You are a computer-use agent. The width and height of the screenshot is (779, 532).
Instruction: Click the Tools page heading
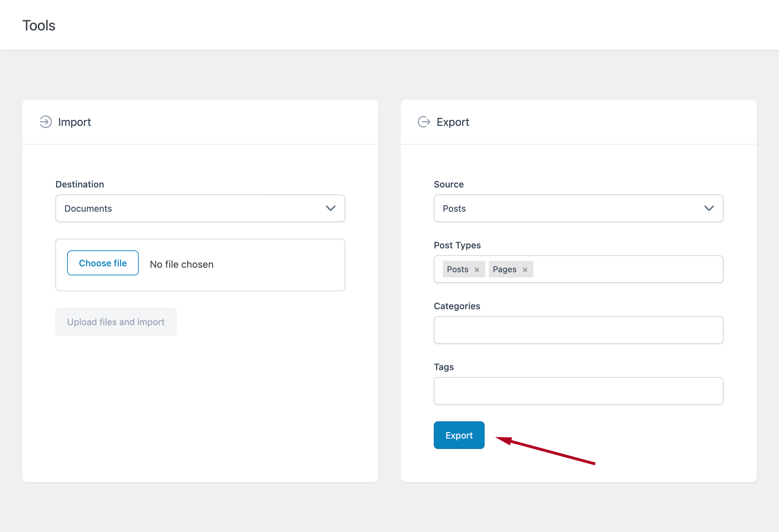38,25
